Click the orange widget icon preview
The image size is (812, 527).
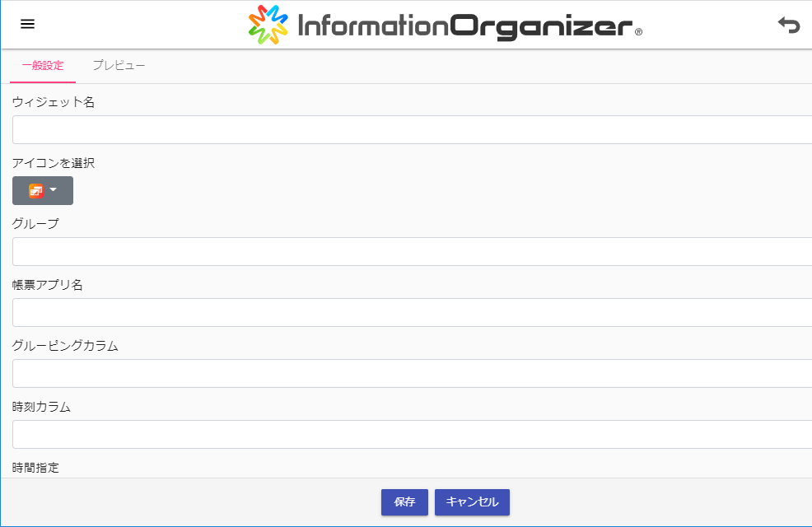coord(36,191)
